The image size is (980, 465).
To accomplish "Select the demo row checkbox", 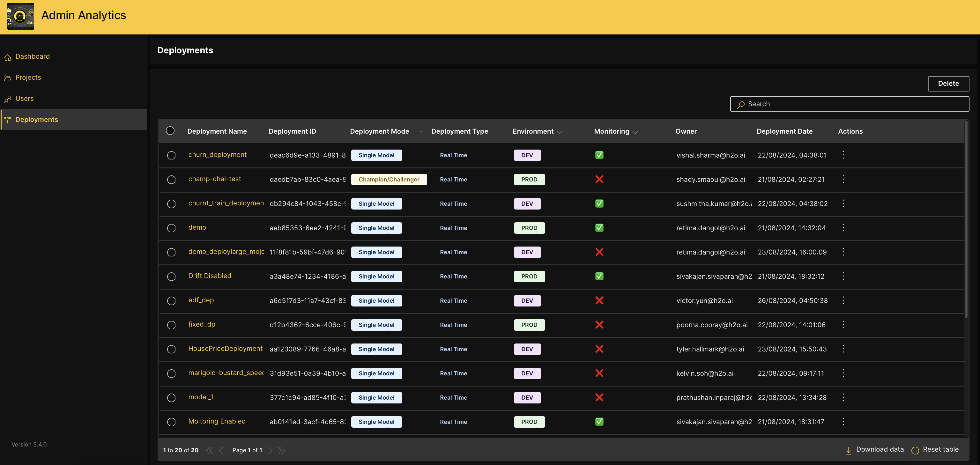I will click(171, 228).
